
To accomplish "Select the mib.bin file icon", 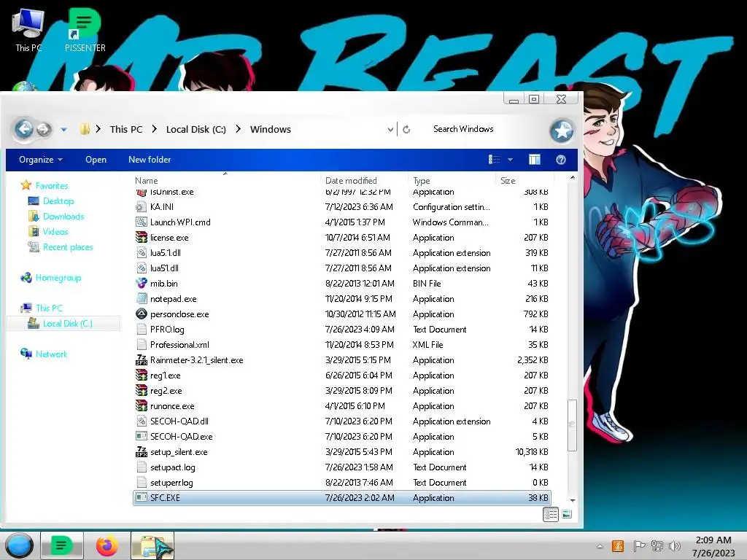I will (141, 284).
